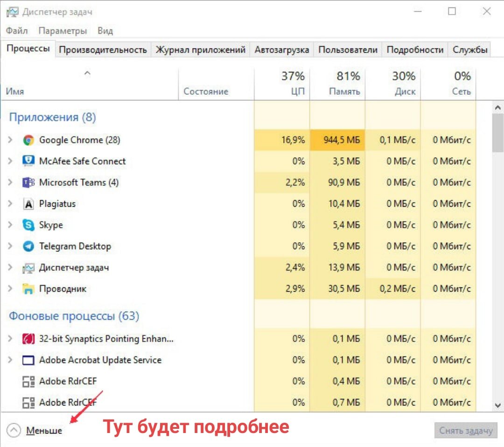Click Диспетчер задач row's 2,4% CPU value
The height and width of the screenshot is (447, 504).
(295, 267)
